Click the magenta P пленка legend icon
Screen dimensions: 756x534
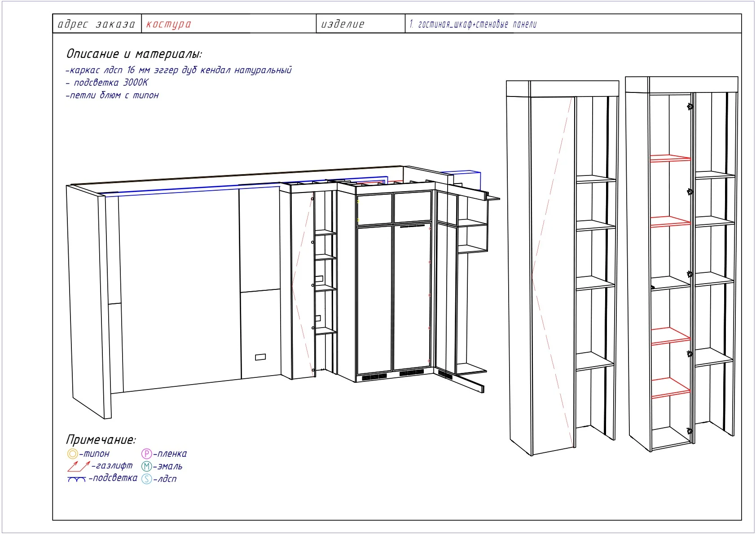(x=147, y=454)
